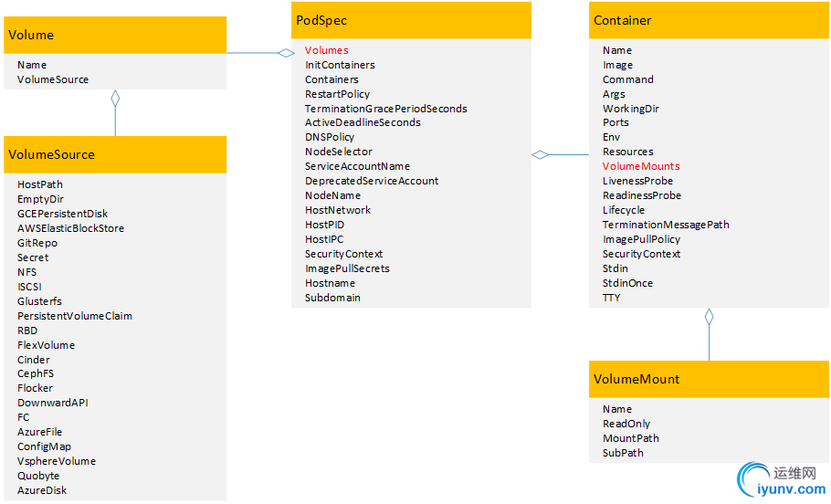Click the VolumeSource field inside Volume box
Image resolution: width=831 pixels, height=504 pixels.
click(53, 79)
